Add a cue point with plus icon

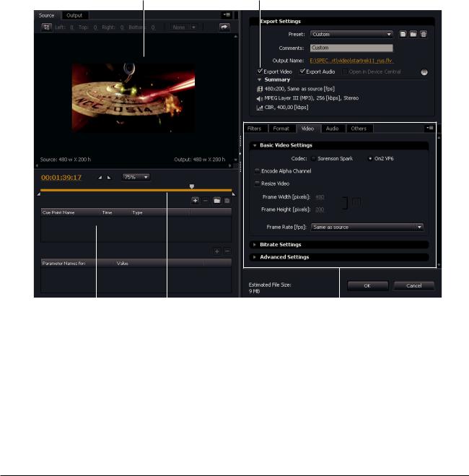[x=196, y=200]
